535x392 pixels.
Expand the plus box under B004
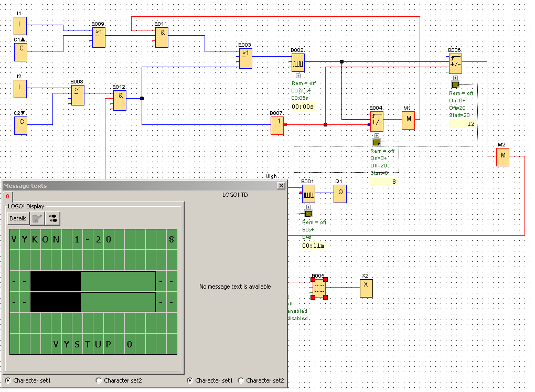(x=377, y=135)
